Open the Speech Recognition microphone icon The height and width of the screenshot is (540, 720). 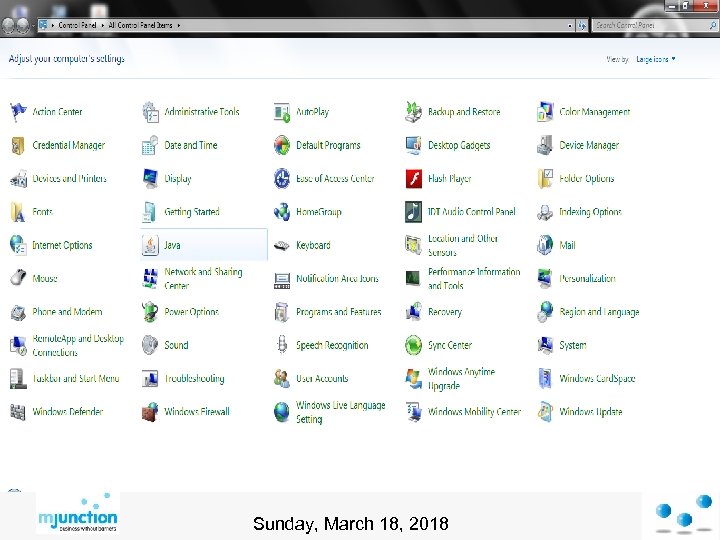click(x=282, y=345)
